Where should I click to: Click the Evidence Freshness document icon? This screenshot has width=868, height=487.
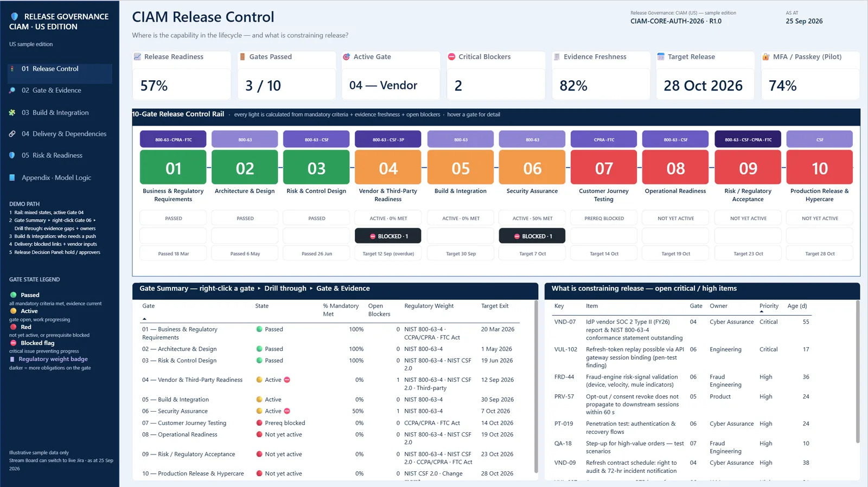coord(557,57)
